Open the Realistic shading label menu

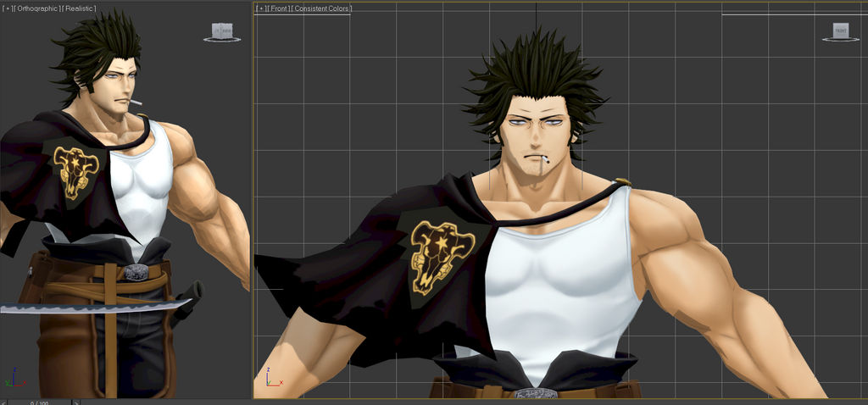[x=78, y=8]
